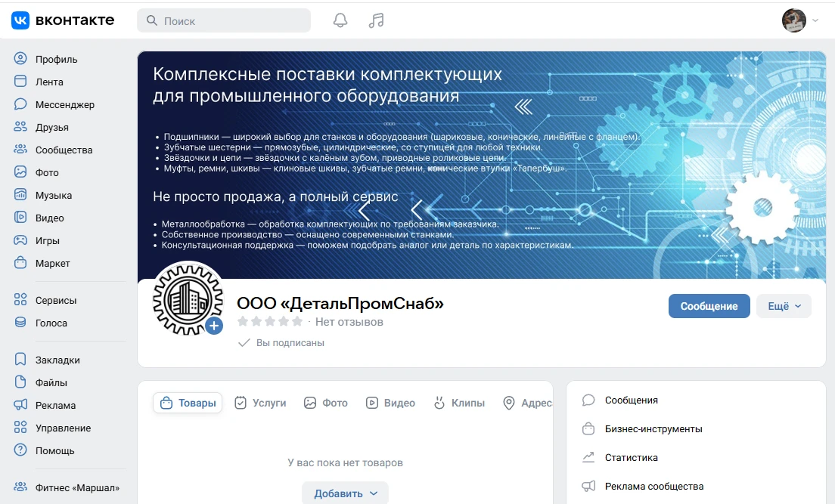Click the Видео sidebar icon
Screen dimensions: 835x504
[x=20, y=217]
